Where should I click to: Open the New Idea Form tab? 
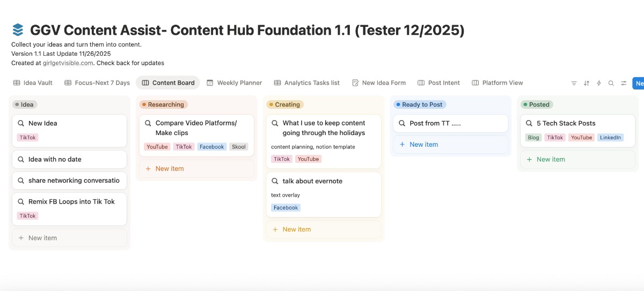[378, 83]
